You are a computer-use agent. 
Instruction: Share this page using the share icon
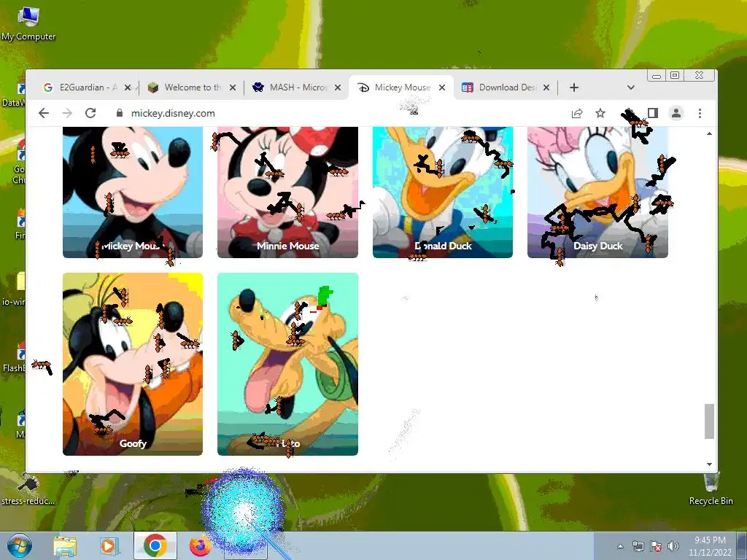pyautogui.click(x=577, y=113)
